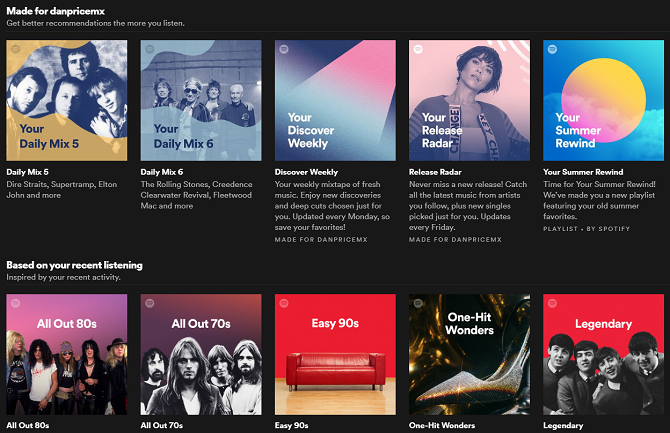
Task: Click Spotify logo on One-Hit Wonders cover
Action: (x=418, y=303)
